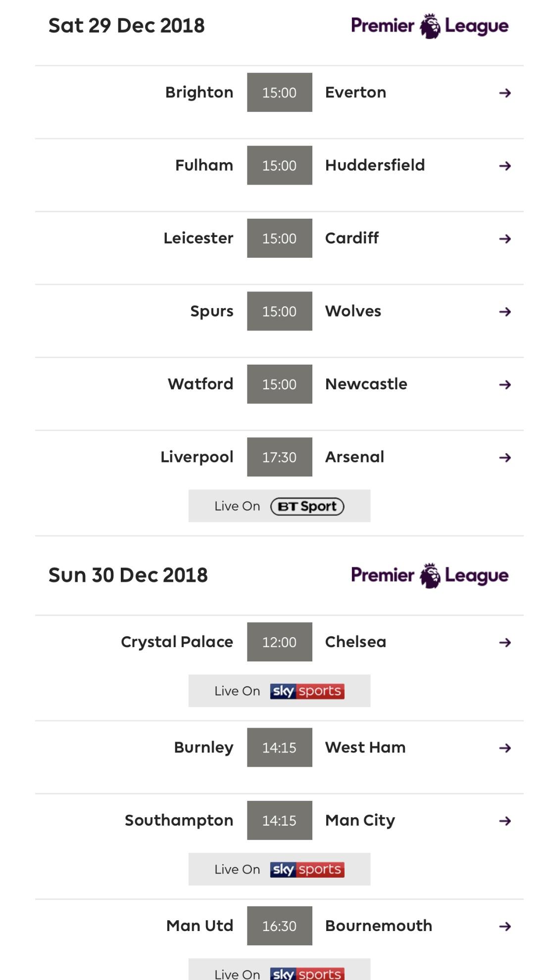Open Fulham vs Huddersfield arrow
The width and height of the screenshot is (550, 980).
coord(504,166)
